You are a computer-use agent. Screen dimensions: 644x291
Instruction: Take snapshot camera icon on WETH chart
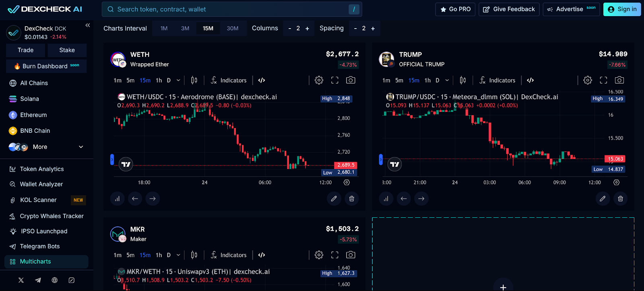[x=351, y=80]
